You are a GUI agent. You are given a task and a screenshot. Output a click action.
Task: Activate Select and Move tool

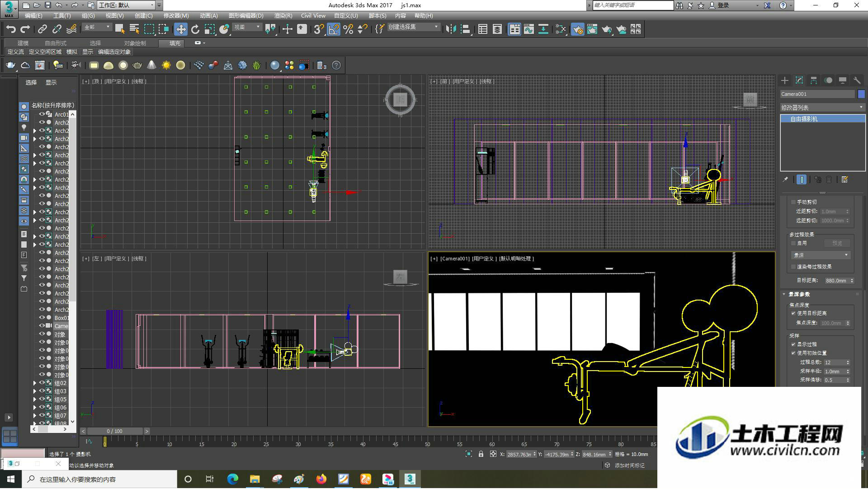pyautogui.click(x=181, y=29)
